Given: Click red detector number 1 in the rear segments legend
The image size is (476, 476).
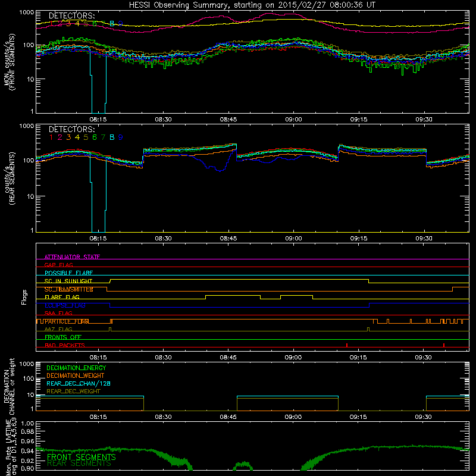Looking at the screenshot, I should pyautogui.click(x=51, y=137).
